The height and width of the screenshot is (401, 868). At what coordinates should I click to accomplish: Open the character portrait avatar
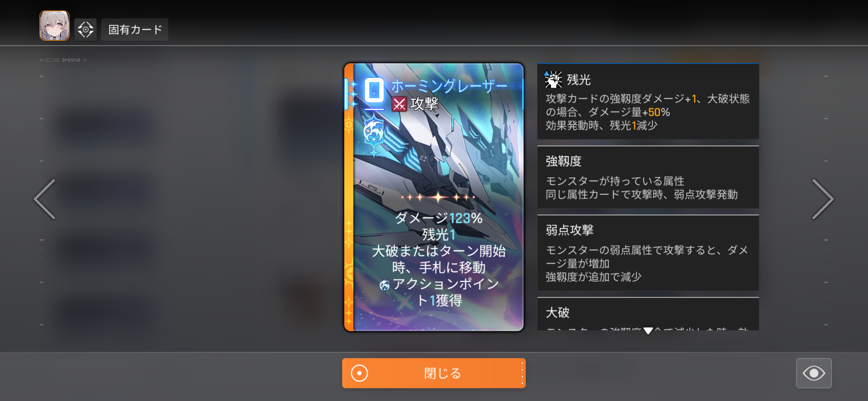54,26
